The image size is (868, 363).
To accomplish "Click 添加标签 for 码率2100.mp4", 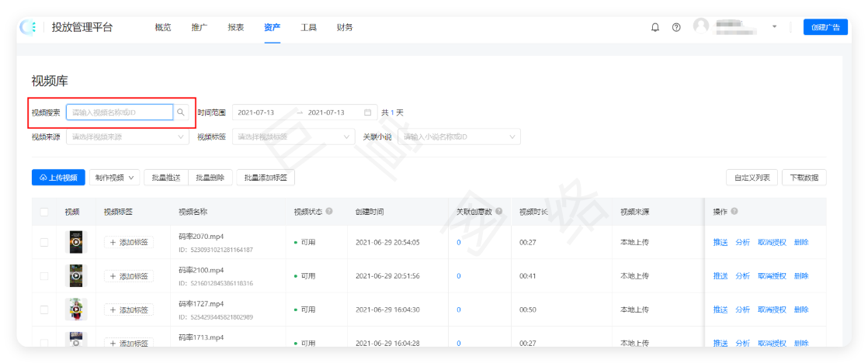I will coord(129,276).
